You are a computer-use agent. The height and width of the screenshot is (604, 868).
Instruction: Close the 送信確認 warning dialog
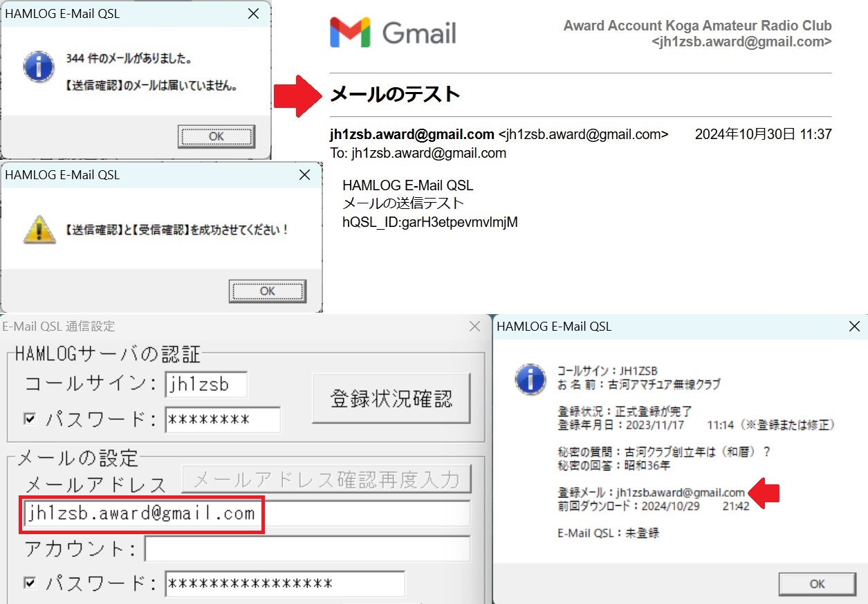[304, 175]
